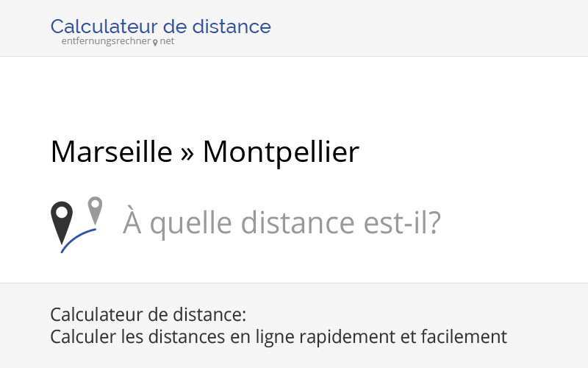Click the entfernungsrechner subtitle under the logo
The width and height of the screenshot is (588, 368).
[x=106, y=41]
